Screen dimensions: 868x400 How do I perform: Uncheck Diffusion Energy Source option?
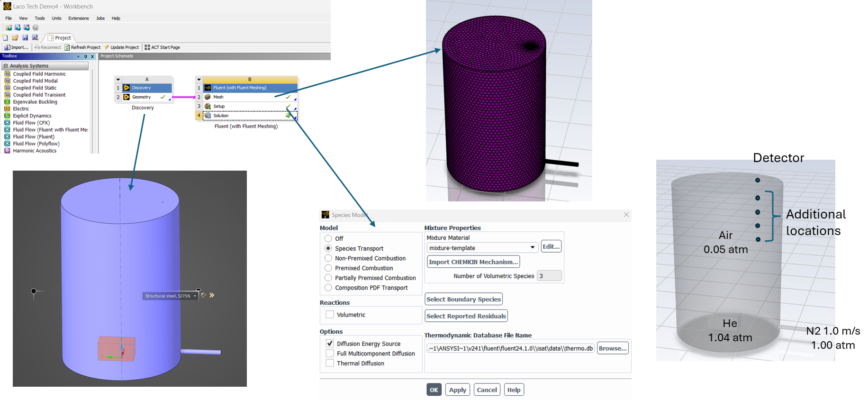(x=330, y=344)
